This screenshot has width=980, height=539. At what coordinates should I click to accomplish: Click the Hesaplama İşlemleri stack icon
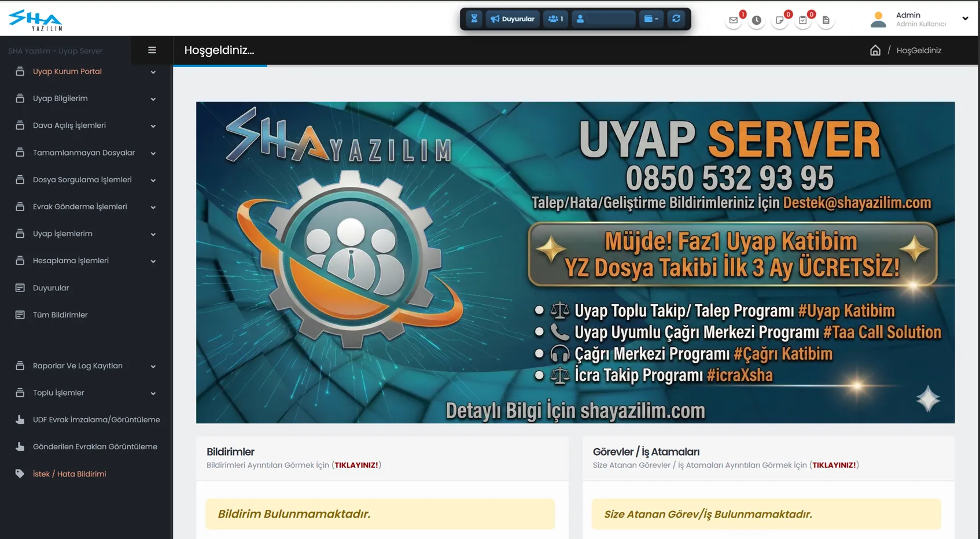tap(20, 260)
